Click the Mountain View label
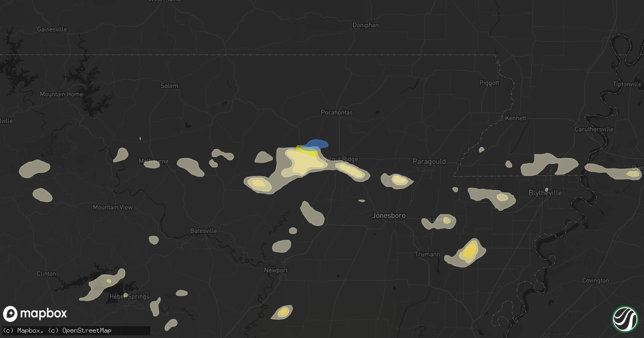 pyautogui.click(x=113, y=207)
